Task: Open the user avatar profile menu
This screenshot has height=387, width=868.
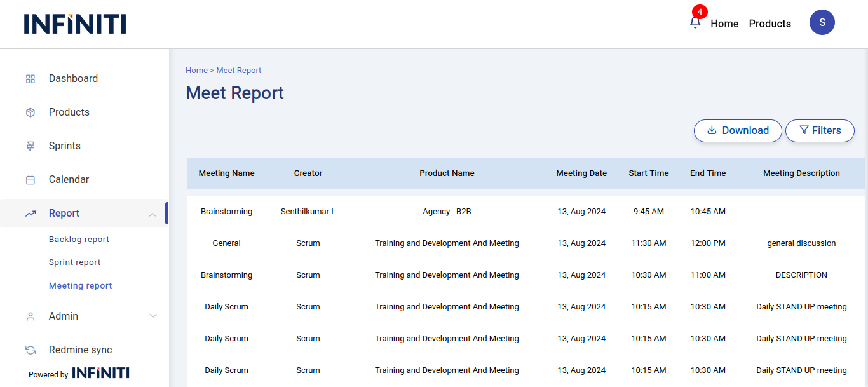Action: point(822,22)
